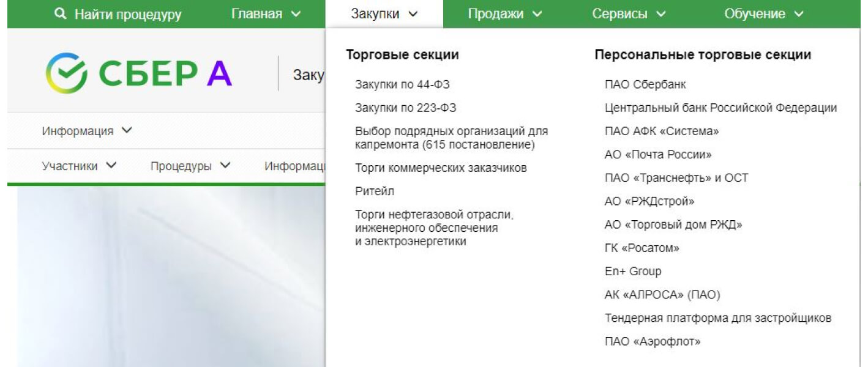Open АК «АЛРОСА» (ПАО) section
The image size is (868, 367).
(662, 295)
